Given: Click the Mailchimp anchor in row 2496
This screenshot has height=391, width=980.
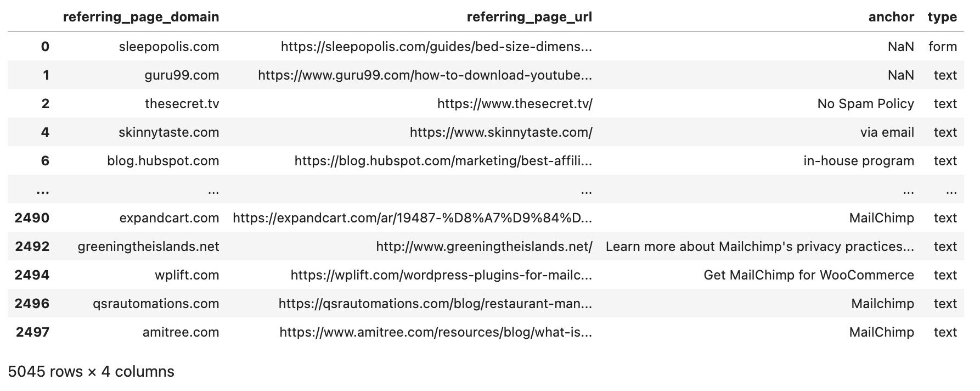Looking at the screenshot, I should pos(883,304).
